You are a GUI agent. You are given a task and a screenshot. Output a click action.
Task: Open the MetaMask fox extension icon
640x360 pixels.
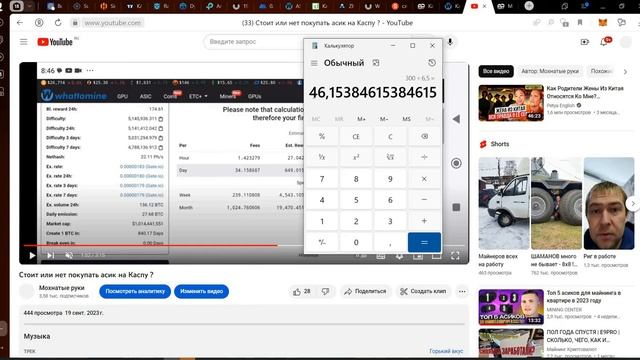click(602, 23)
